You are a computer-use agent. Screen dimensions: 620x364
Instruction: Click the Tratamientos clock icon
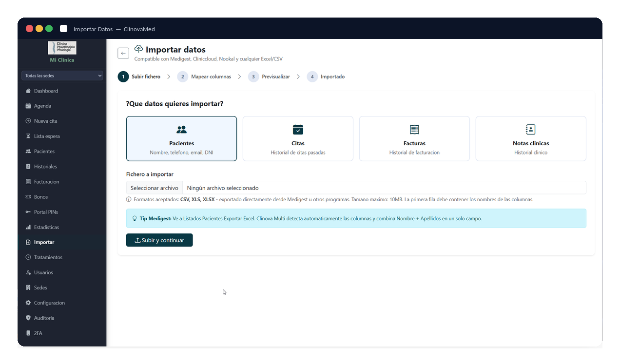tap(28, 257)
